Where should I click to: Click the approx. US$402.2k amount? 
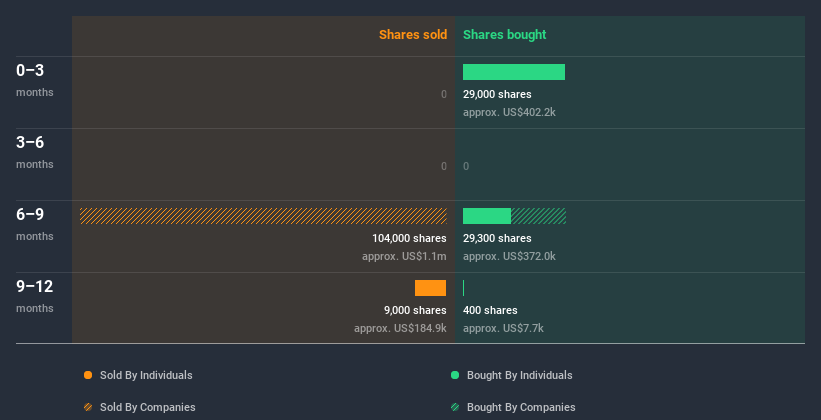[509, 113]
